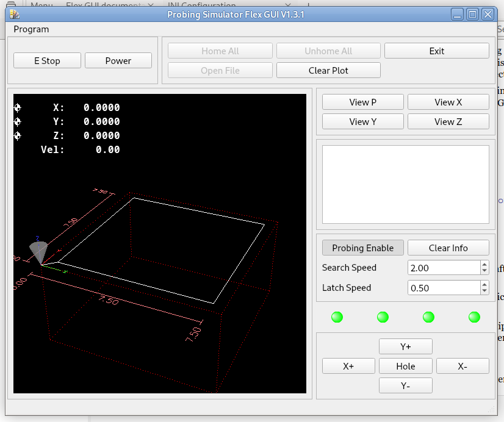Click the Y axis home indicator icon
The image size is (504, 422).
coord(18,122)
